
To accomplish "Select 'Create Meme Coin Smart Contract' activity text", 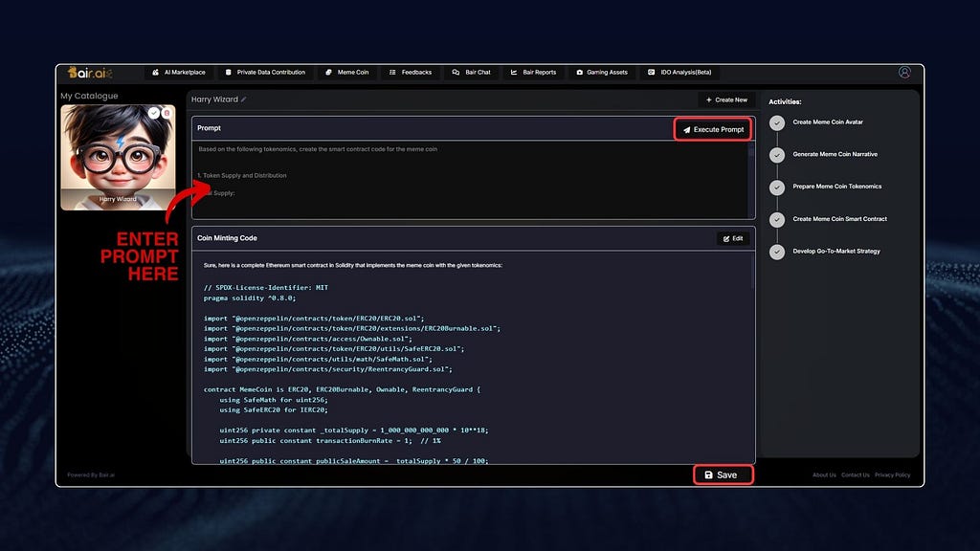I will (x=839, y=219).
